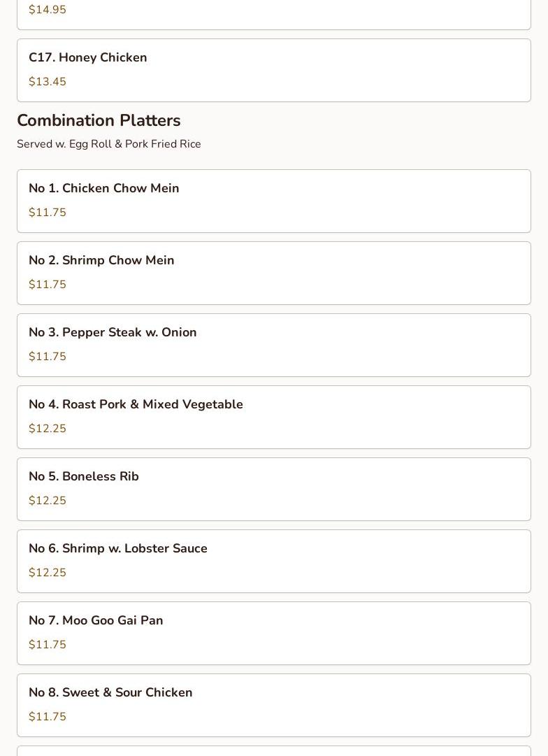The image size is (548, 756).
Task: Choose No 8. Sweet & Sour Chicken
Action: (x=274, y=706)
